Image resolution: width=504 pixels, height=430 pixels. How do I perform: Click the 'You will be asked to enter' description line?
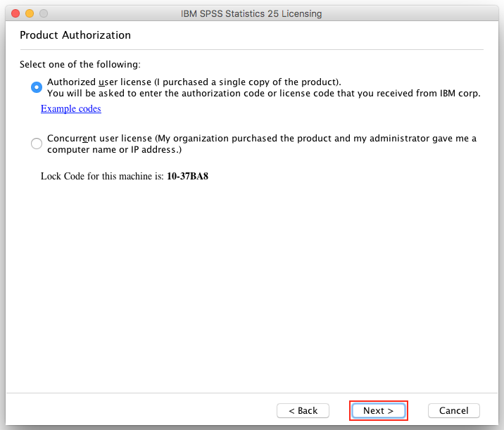click(x=263, y=93)
